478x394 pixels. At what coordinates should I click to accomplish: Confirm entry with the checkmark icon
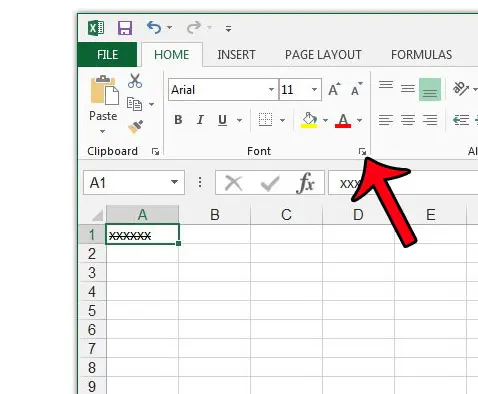[x=270, y=184]
